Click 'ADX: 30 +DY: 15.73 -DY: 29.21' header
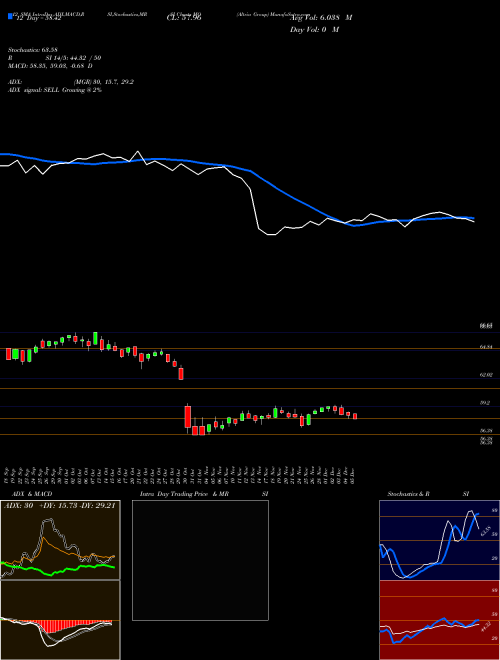 point(59,506)
